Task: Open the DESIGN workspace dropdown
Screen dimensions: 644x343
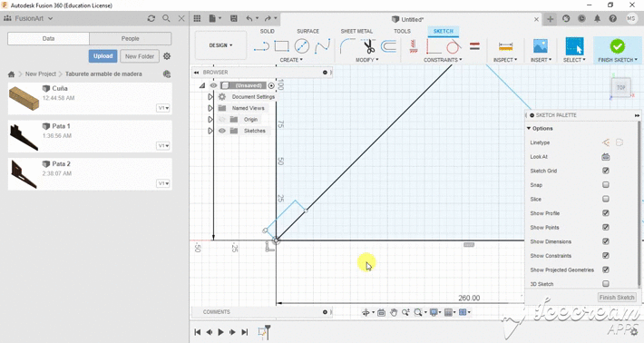Action: point(220,45)
